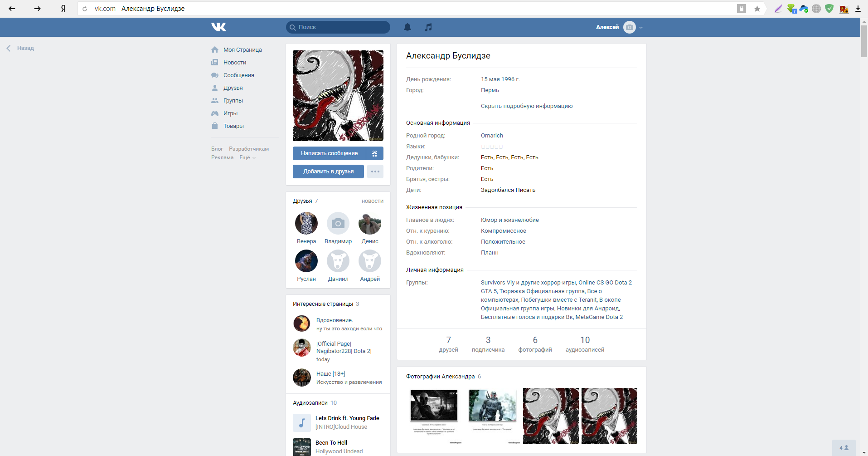Screen dimensions: 868x456
Task: Click Добавить в друзья button
Action: [328, 172]
